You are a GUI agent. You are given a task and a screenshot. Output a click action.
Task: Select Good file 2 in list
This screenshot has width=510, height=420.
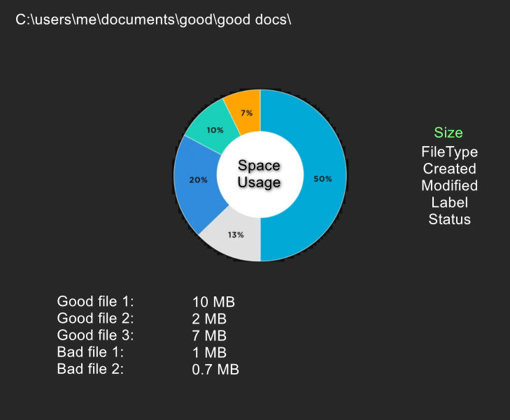pos(95,318)
